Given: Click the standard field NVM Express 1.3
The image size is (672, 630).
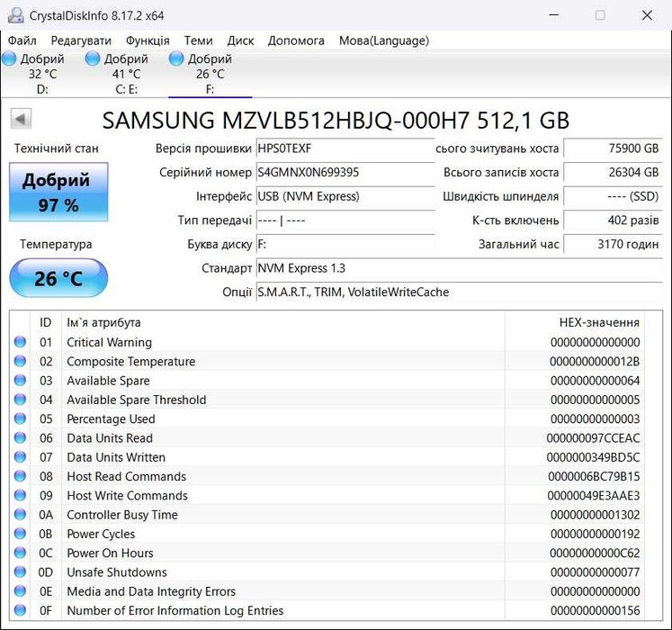Looking at the screenshot, I should 460,268.
